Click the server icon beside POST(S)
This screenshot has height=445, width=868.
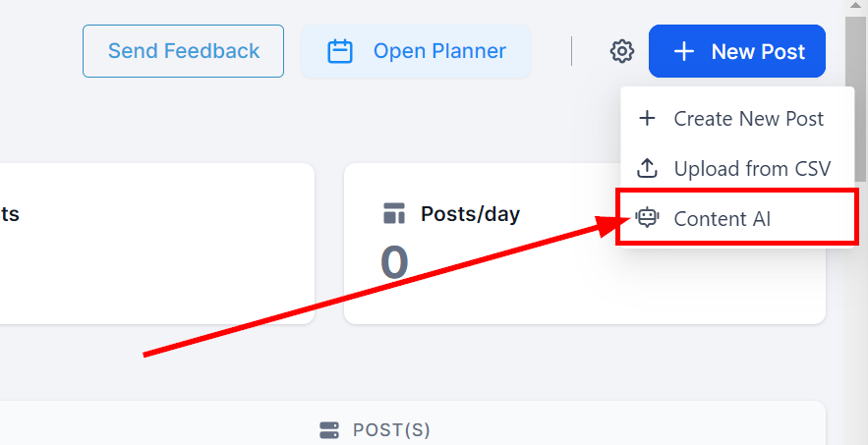pos(329,430)
